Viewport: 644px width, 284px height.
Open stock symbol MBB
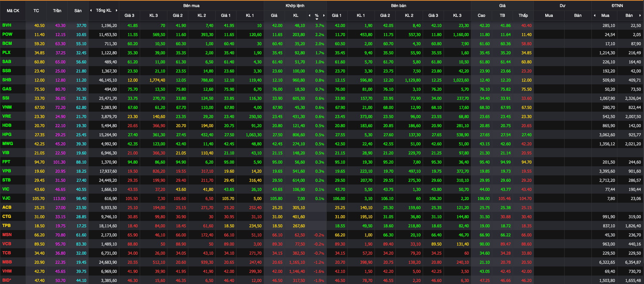click(x=7, y=262)
